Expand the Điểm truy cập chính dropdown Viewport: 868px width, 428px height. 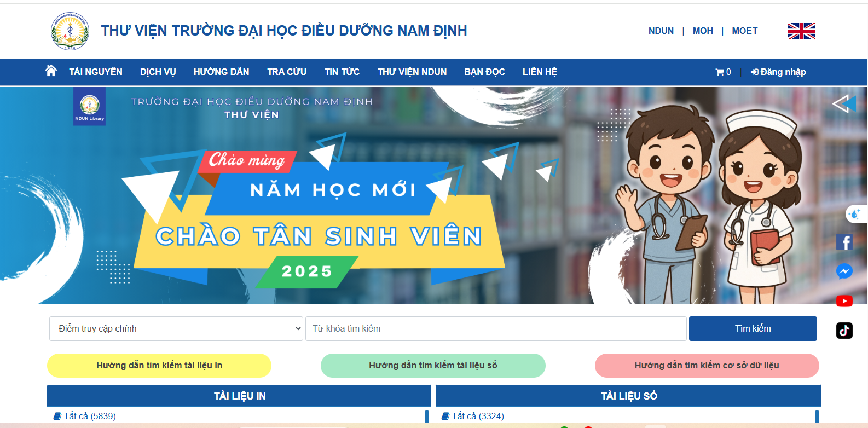(176, 328)
